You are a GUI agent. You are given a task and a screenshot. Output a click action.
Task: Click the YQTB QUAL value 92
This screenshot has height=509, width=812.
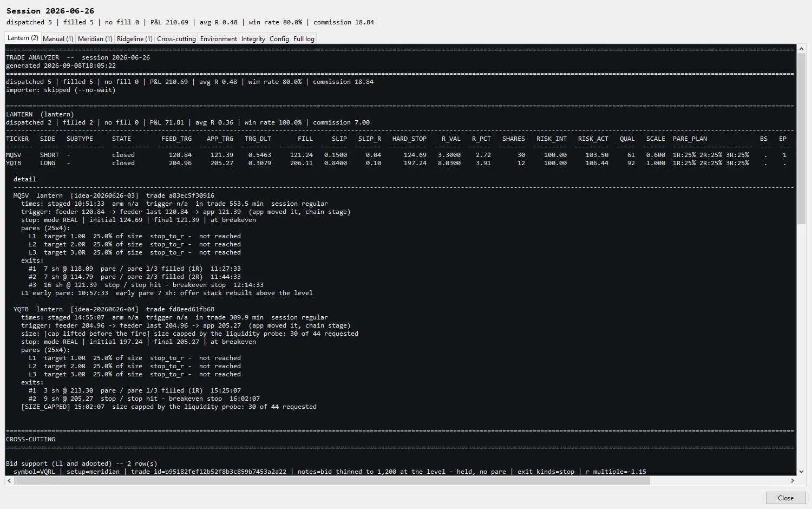(x=631, y=163)
